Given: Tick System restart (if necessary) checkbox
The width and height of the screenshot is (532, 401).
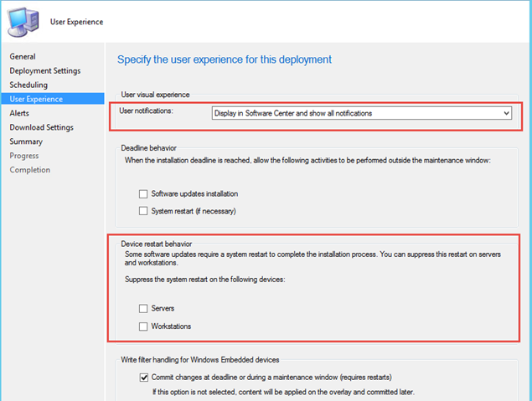Looking at the screenshot, I should click(x=143, y=211).
